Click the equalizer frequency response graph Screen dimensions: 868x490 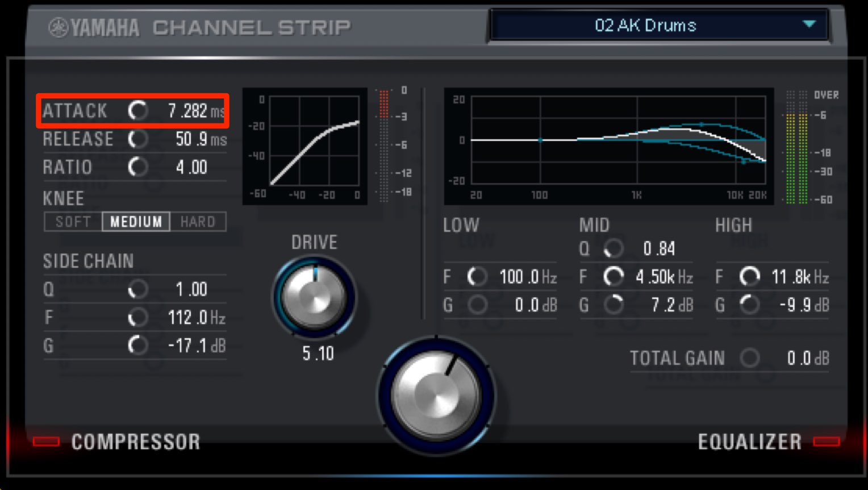click(609, 146)
